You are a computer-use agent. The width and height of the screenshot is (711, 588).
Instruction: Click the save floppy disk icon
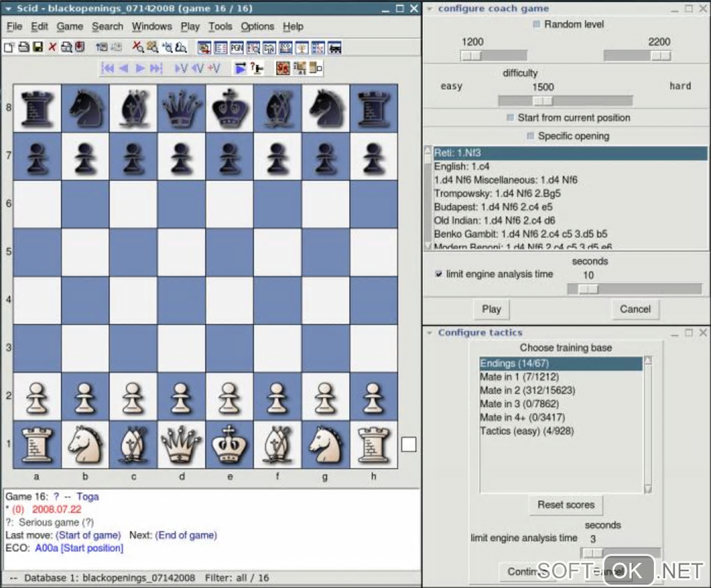pyautogui.click(x=38, y=47)
